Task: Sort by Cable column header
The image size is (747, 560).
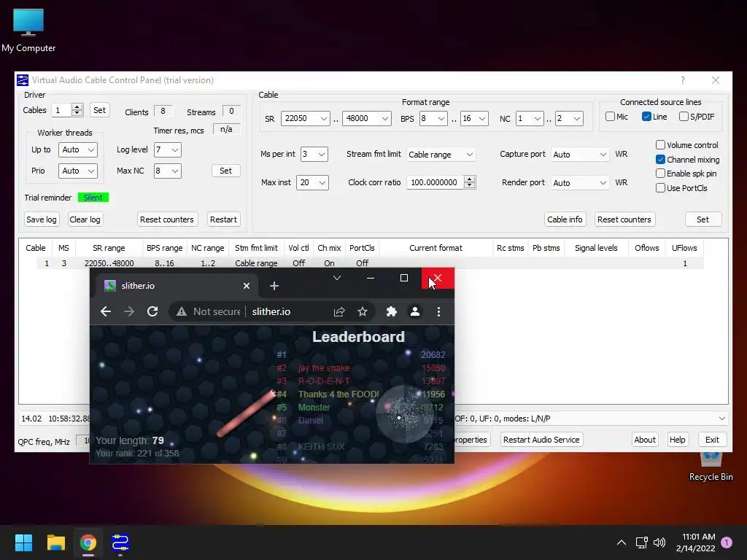Action: click(x=36, y=248)
